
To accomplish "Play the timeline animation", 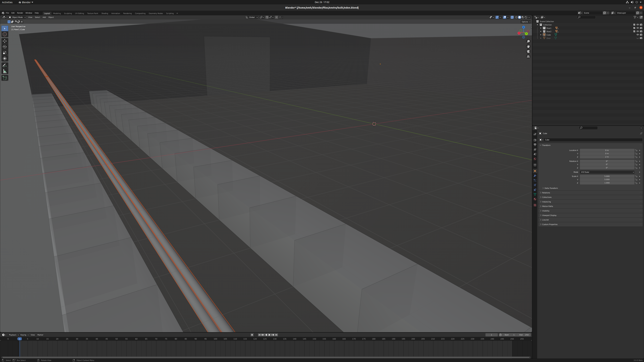I will coord(270,335).
